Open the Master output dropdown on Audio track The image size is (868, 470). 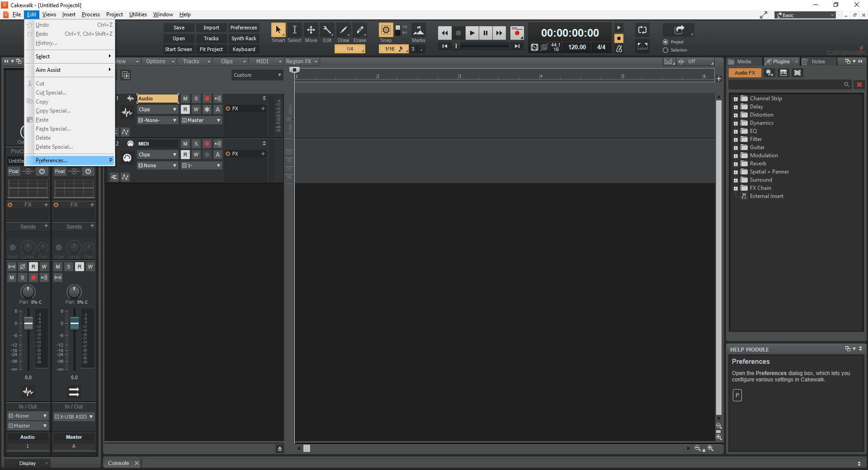pyautogui.click(x=202, y=120)
